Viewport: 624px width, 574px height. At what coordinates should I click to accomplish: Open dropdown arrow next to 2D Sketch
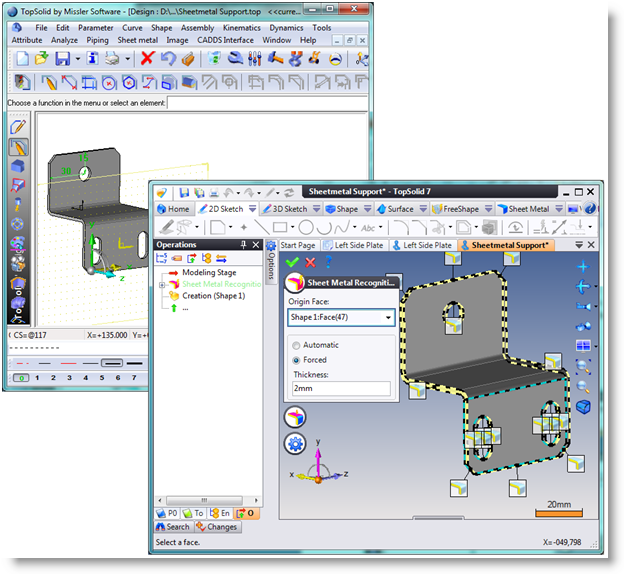(x=250, y=209)
